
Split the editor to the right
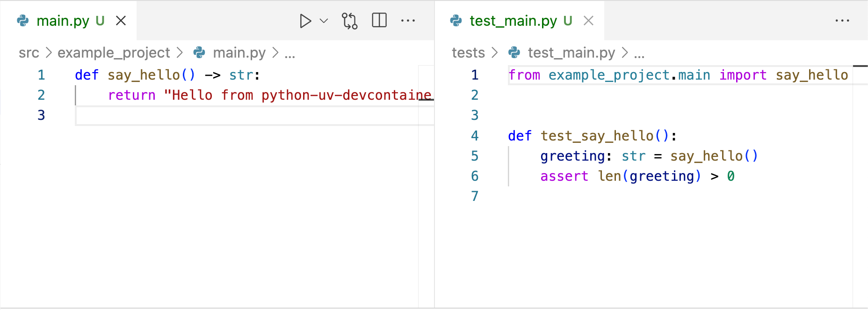(x=379, y=21)
